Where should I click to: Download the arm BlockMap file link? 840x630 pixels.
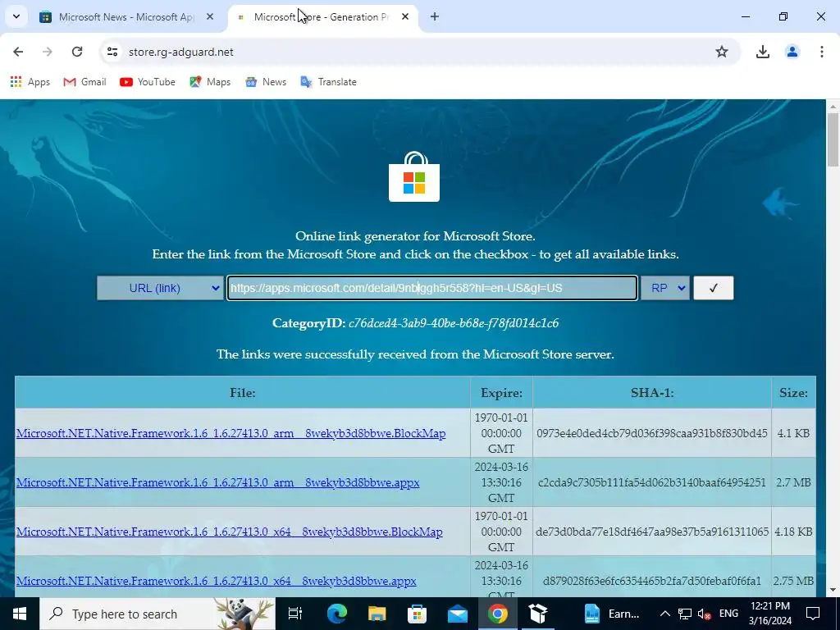pos(231,433)
